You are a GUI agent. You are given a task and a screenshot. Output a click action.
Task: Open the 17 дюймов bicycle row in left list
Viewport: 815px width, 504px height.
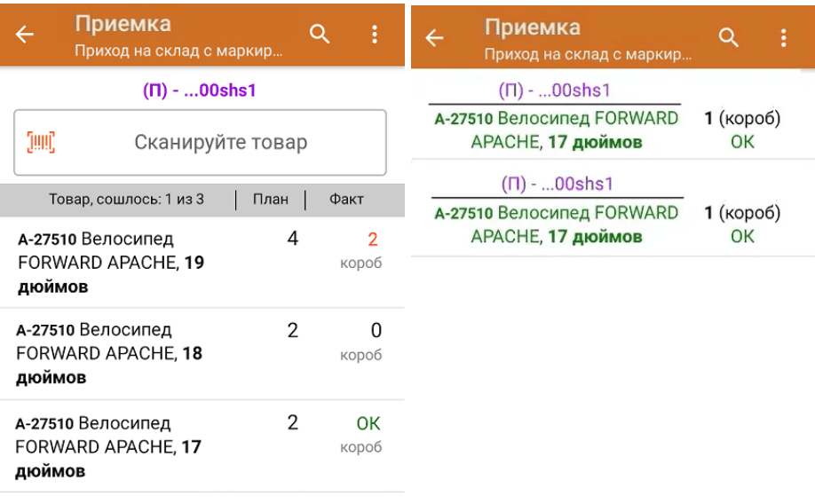pos(160,446)
